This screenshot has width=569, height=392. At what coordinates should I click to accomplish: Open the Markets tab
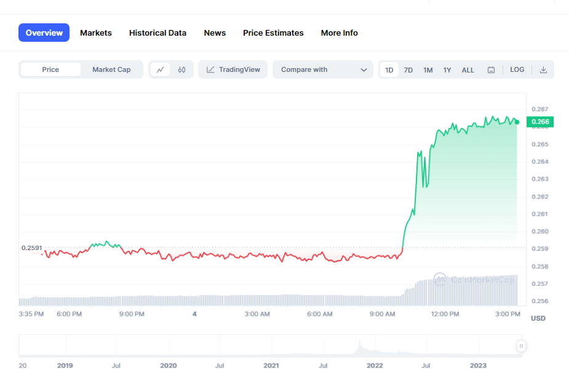point(96,33)
